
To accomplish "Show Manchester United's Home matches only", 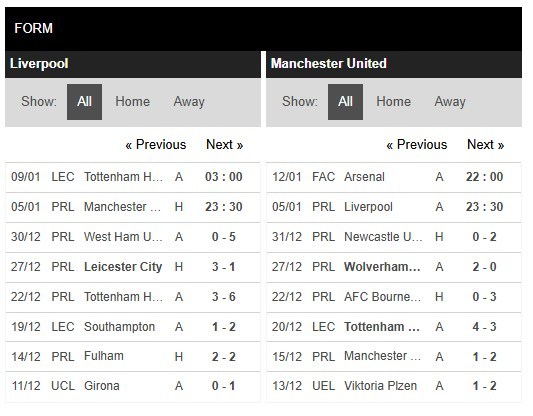I will (394, 102).
